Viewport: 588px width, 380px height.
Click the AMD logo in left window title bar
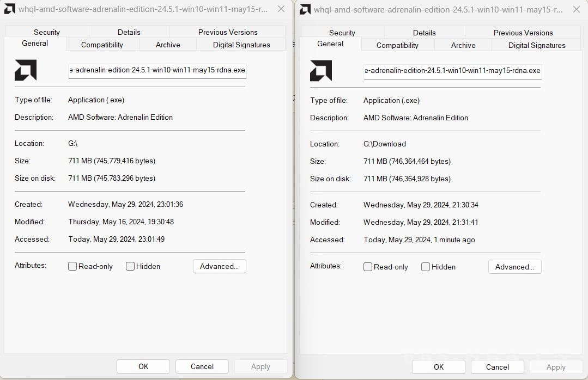pos(9,9)
